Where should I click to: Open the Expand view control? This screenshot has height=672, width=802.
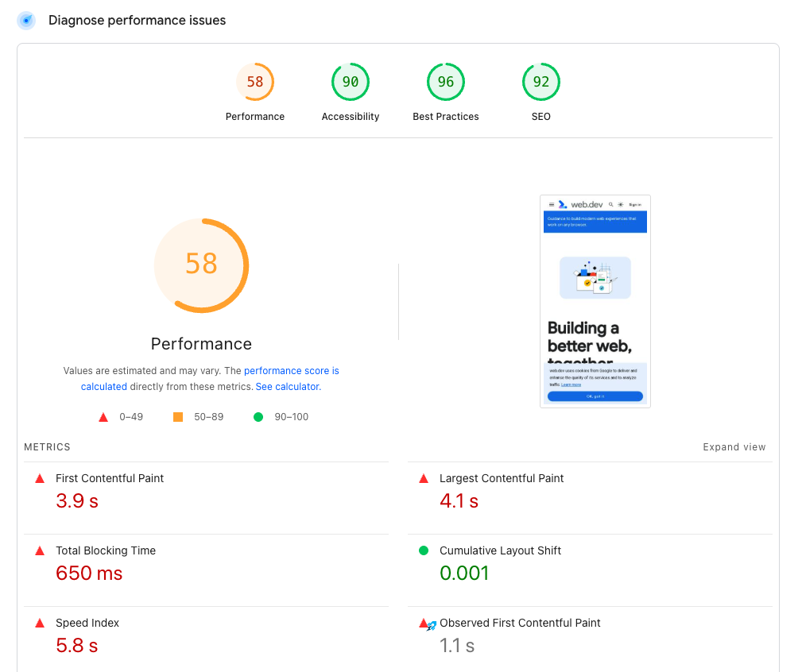[734, 446]
